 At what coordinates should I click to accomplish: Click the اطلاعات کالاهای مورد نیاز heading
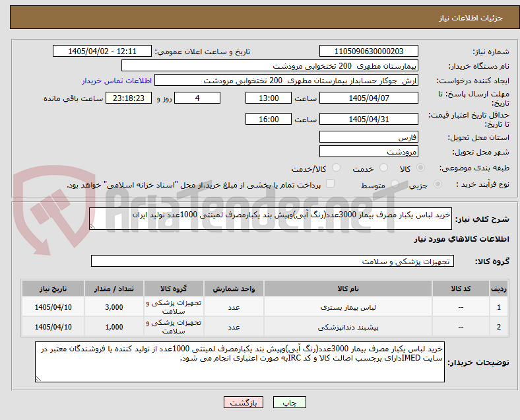(x=461, y=239)
